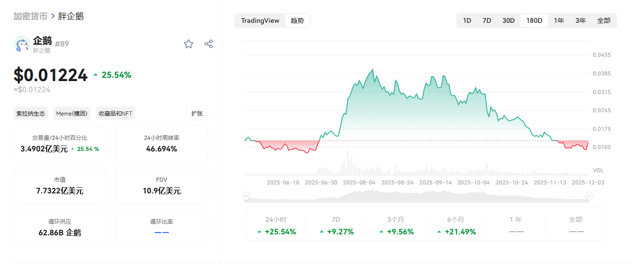The height and width of the screenshot is (267, 644).
Task: Select the 1D time range
Action: [x=467, y=21]
